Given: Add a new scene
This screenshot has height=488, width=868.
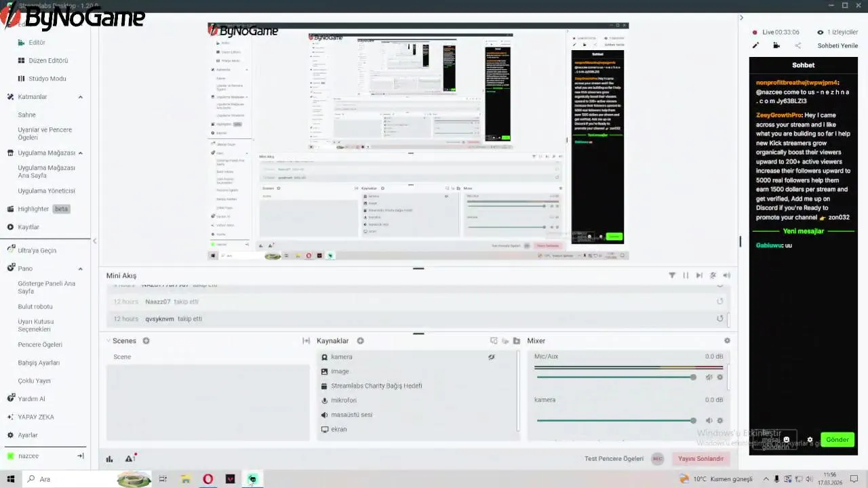Looking at the screenshot, I should click(146, 341).
